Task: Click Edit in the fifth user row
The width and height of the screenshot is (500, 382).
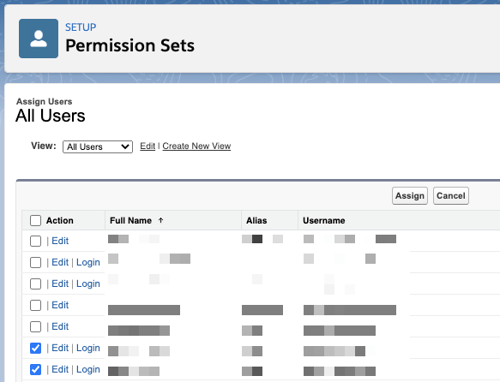Action: (x=60, y=326)
